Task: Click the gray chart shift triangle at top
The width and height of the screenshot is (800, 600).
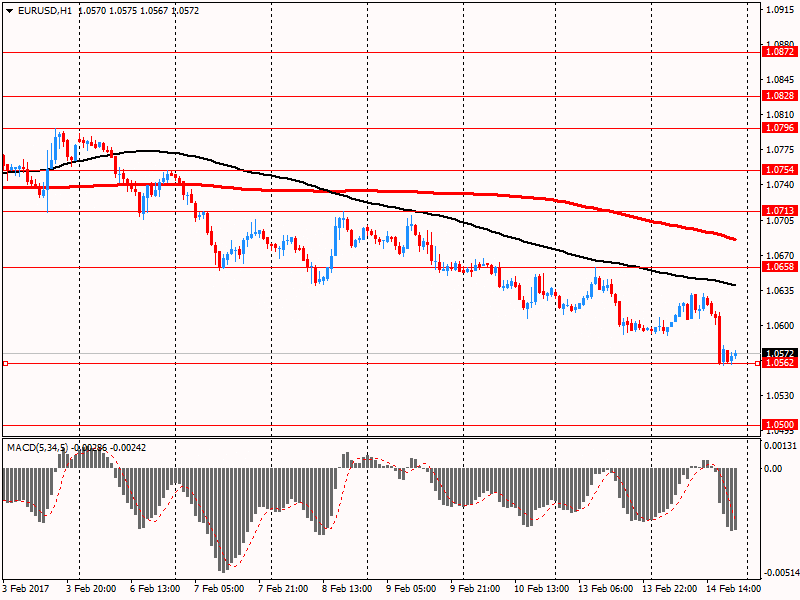Action: [x=746, y=6]
